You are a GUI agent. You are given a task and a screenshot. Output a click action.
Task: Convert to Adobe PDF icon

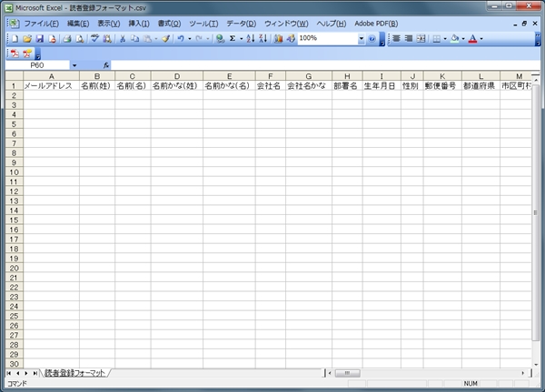15,54
